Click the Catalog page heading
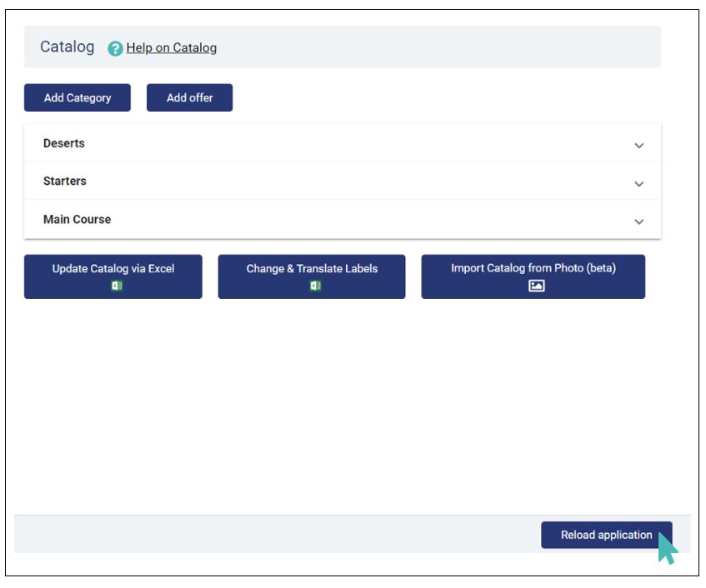This screenshot has width=706, height=588. (67, 47)
